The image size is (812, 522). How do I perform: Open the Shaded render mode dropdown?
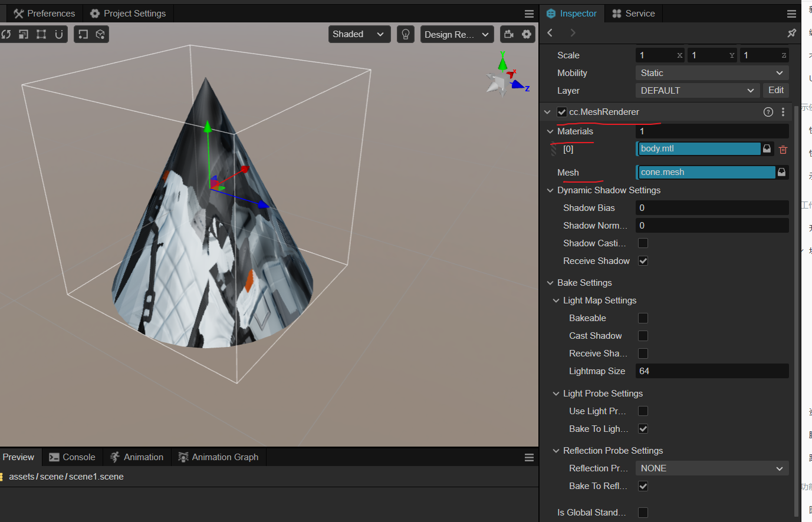pos(359,34)
